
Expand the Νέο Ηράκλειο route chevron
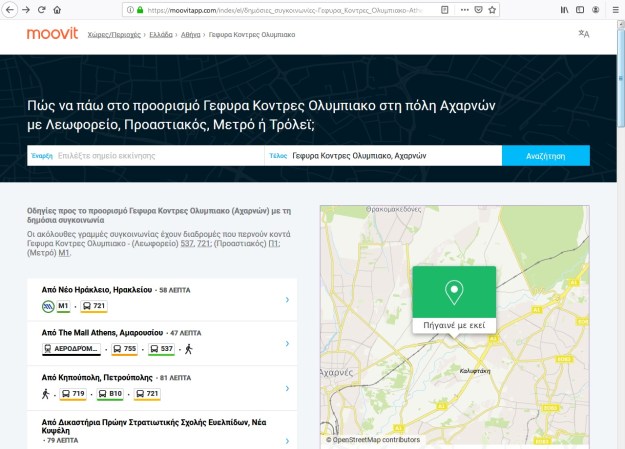coord(287,299)
